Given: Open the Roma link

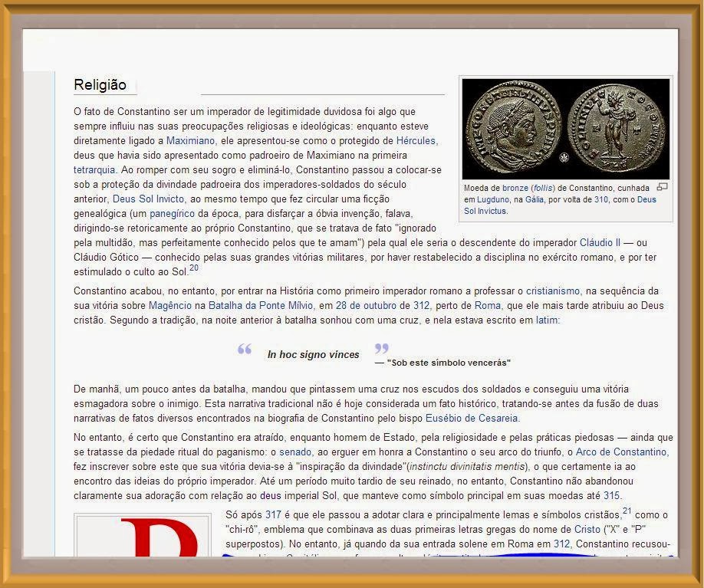Looking at the screenshot, I should click(487, 306).
